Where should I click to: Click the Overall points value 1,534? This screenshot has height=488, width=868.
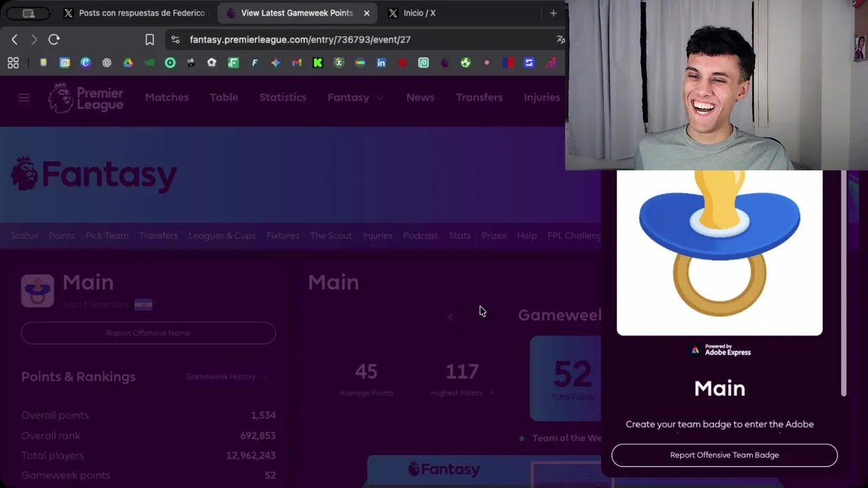pos(263,415)
